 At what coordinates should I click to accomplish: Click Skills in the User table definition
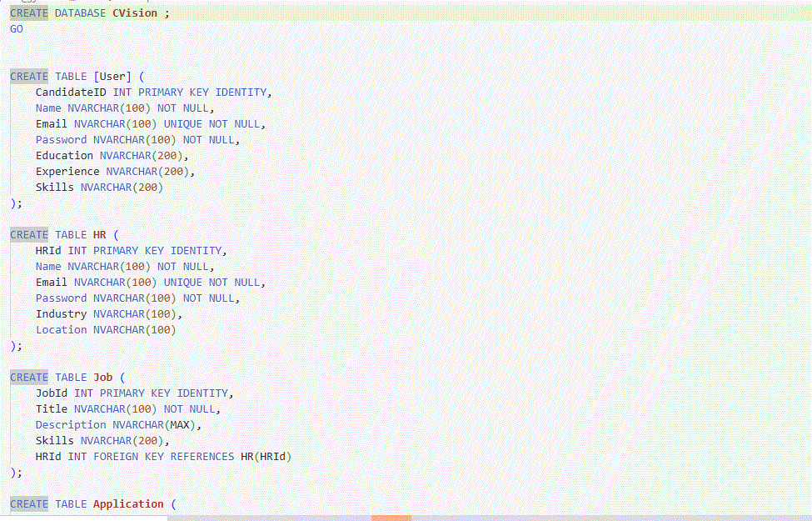point(55,188)
